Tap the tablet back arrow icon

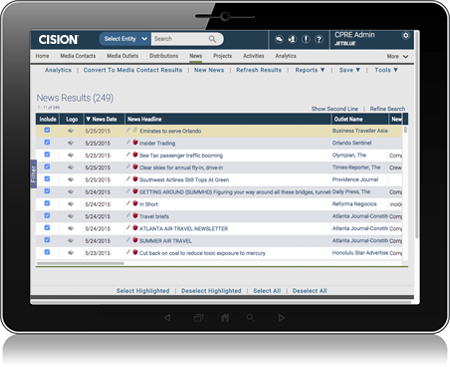coord(167,318)
